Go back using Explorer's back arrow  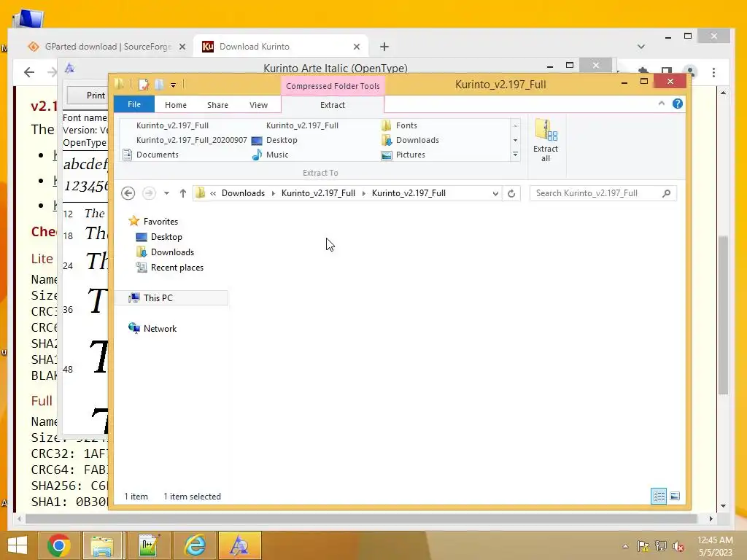128,192
